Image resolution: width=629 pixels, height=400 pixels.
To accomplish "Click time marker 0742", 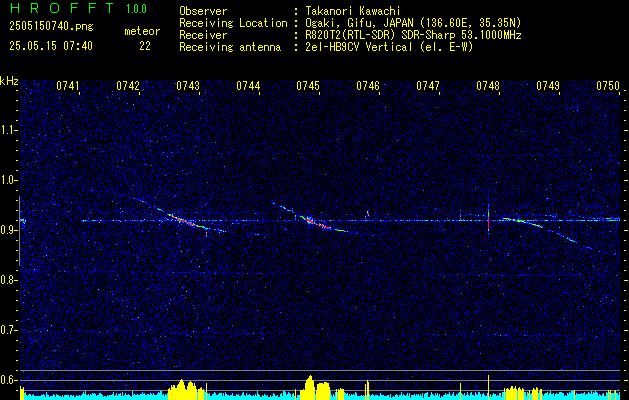I will pyautogui.click(x=128, y=86).
